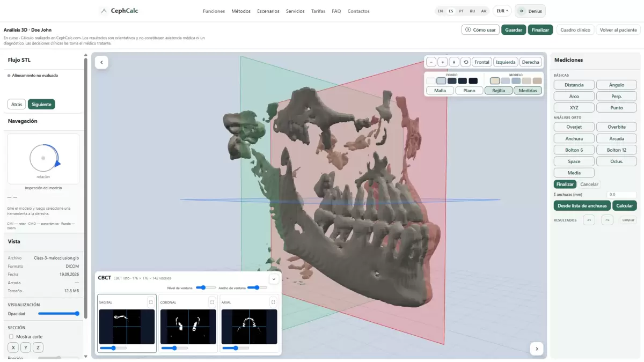Click Cancelar in Mediciones panel
The height and width of the screenshot is (362, 644).
coord(589,184)
